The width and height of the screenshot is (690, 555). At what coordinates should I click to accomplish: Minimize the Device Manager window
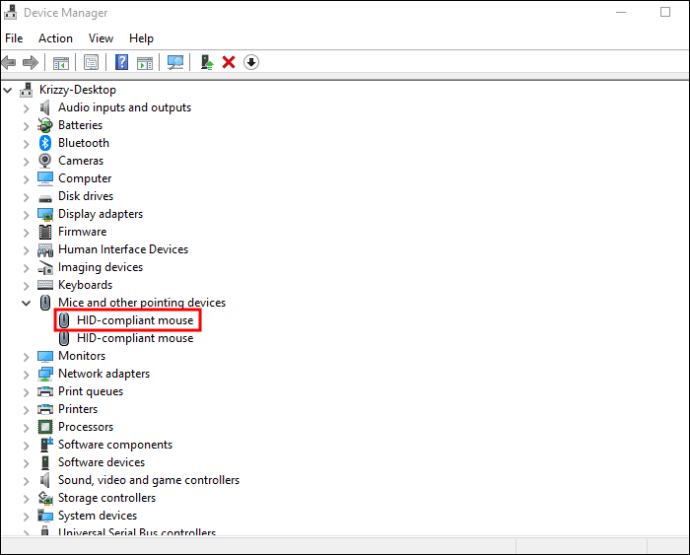pos(621,12)
